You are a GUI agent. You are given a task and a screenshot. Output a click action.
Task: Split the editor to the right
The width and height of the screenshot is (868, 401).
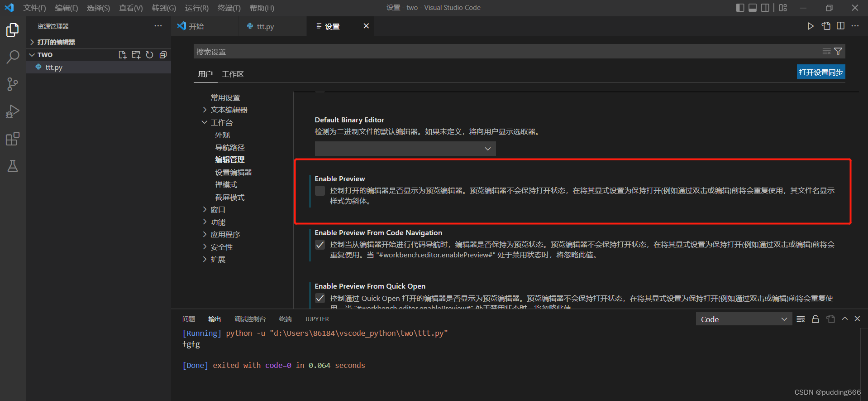pyautogui.click(x=840, y=26)
